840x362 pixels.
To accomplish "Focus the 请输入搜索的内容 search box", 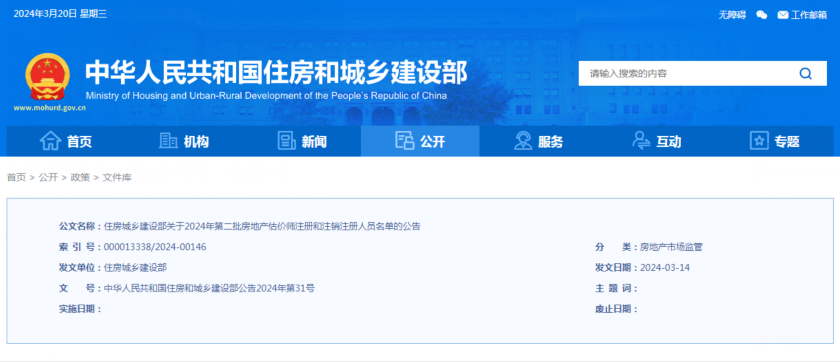I will tap(687, 73).
